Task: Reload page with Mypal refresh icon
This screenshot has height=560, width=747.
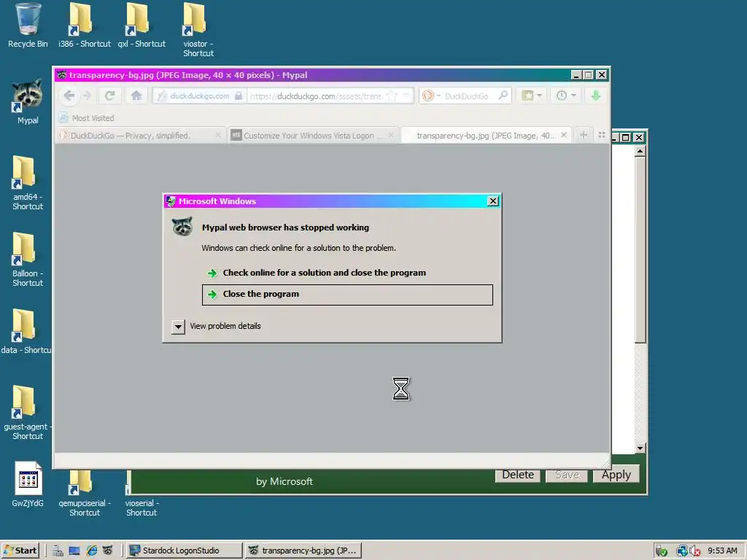Action: 109,96
